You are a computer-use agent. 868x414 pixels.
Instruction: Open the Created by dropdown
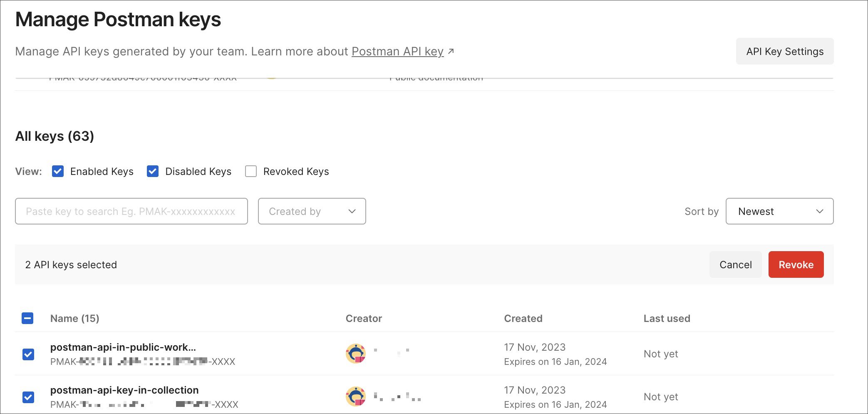coord(312,211)
